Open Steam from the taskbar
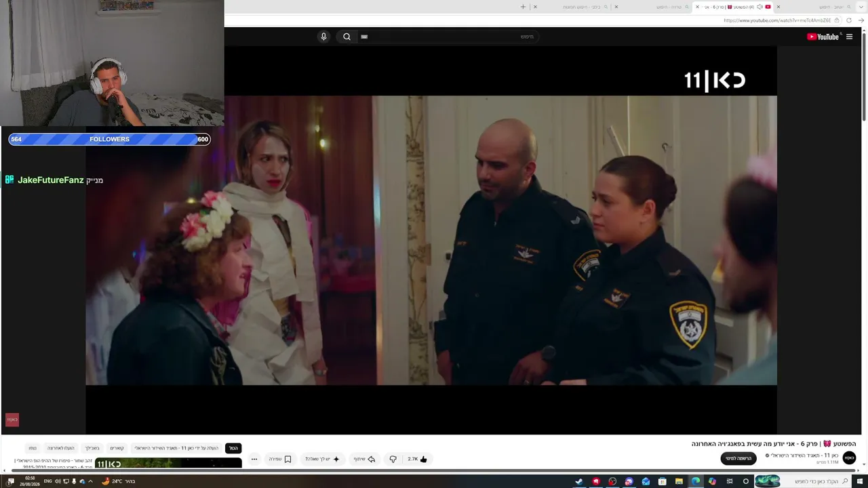 579,481
